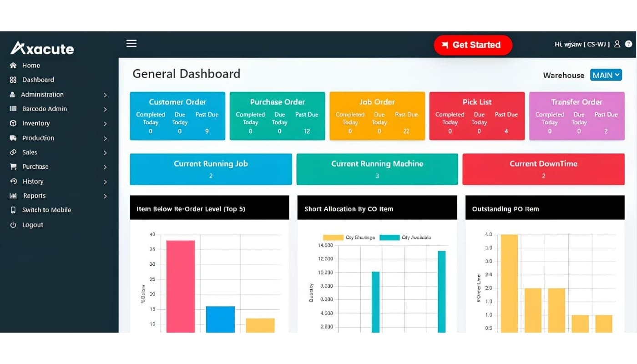This screenshot has height=364, width=637.
Task: Click the tallest pink bar in re-order chart
Action: 180,286
